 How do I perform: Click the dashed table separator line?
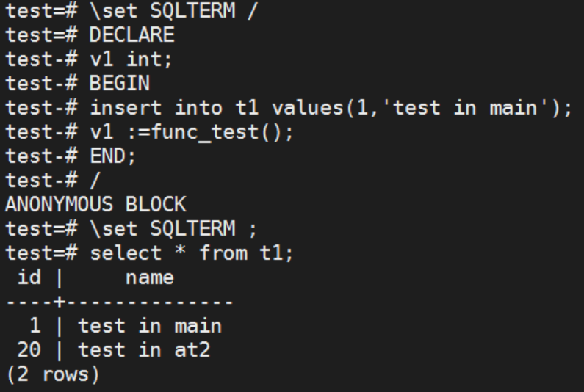(118, 302)
